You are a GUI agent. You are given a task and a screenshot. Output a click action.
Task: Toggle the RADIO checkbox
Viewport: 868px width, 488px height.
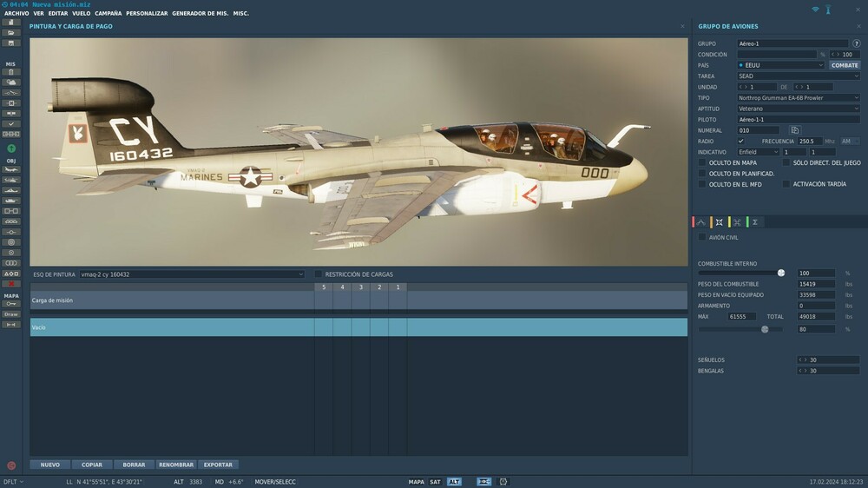(x=740, y=142)
